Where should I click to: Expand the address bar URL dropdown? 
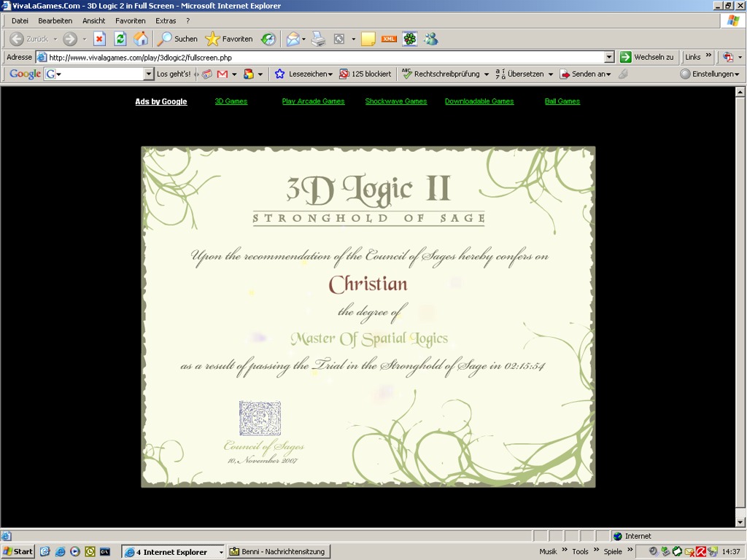click(609, 57)
